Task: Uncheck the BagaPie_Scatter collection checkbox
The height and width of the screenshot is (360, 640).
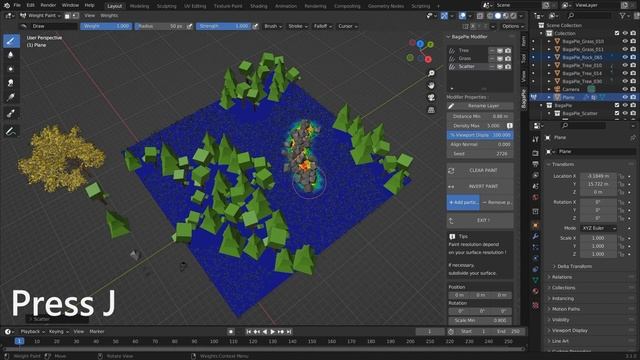Action: 617,113
